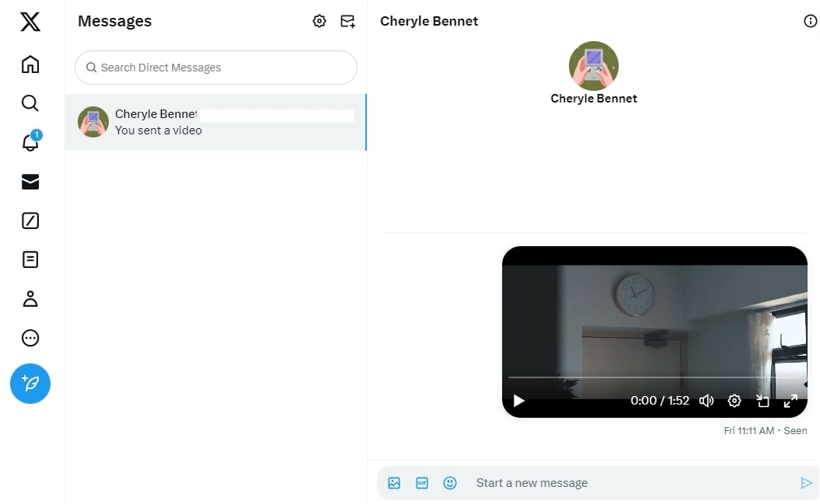The image size is (820, 504).
Task: Click the compose Post feather button
Action: coord(30,384)
